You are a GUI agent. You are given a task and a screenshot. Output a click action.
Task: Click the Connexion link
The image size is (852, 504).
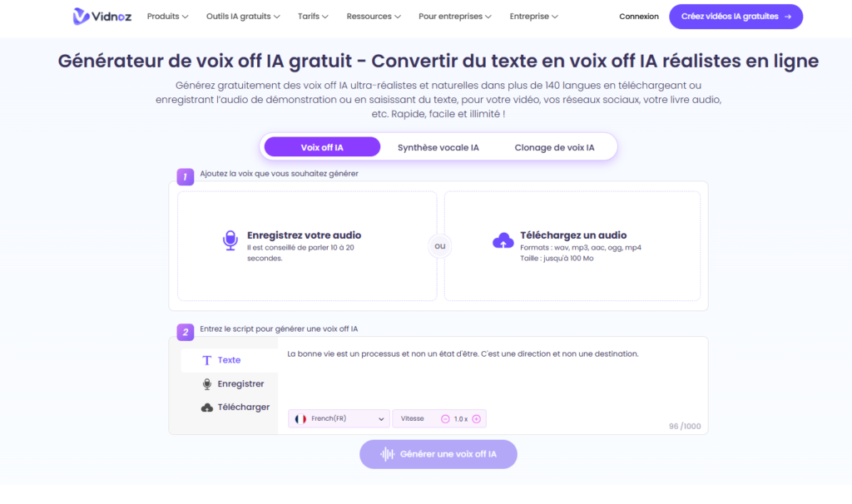tap(639, 17)
